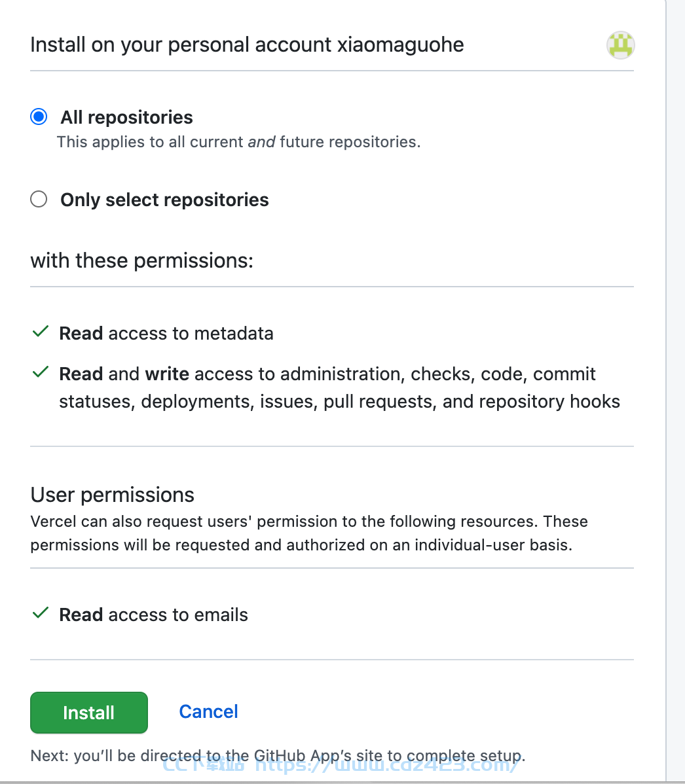Viewport: 685px width, 784px height.
Task: Click the xiaomaguohe account avatar icon
Action: [620, 45]
